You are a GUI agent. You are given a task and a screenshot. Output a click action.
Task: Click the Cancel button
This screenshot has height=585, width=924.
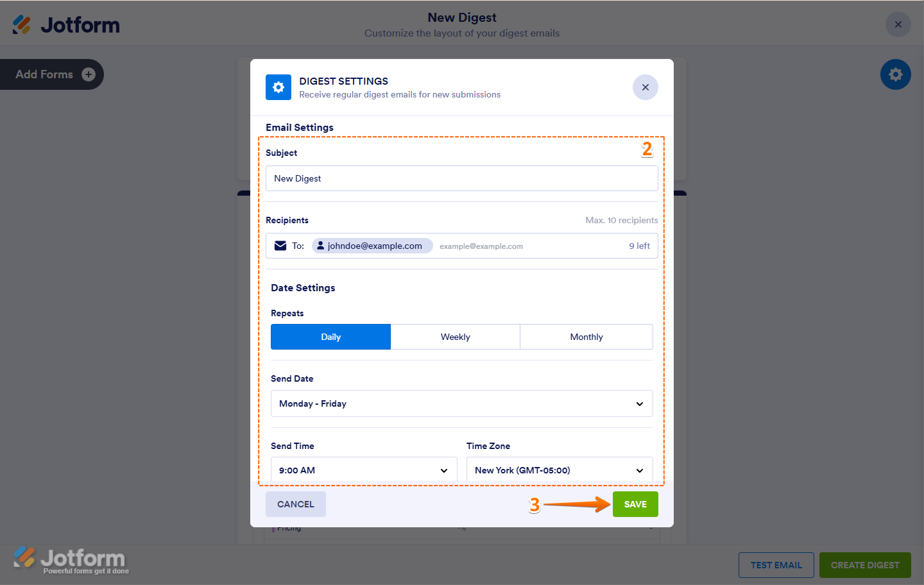295,504
